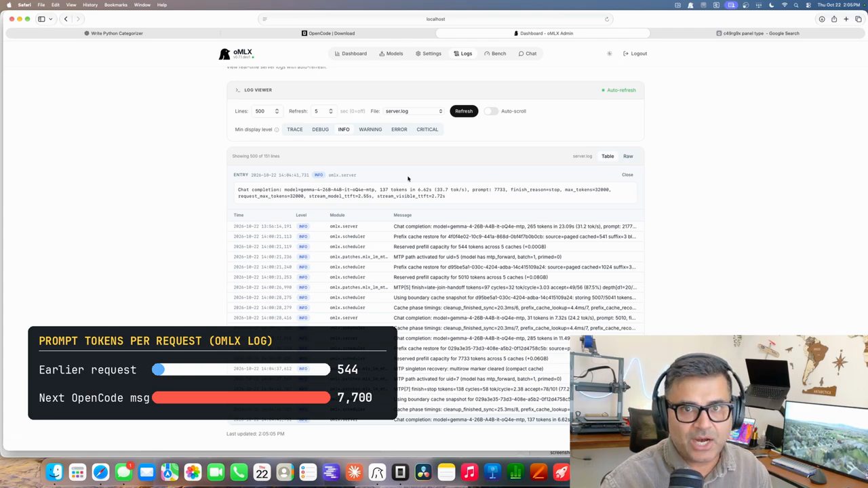Close the expanded log entry
Viewport: 868px width, 488px height.
point(627,175)
